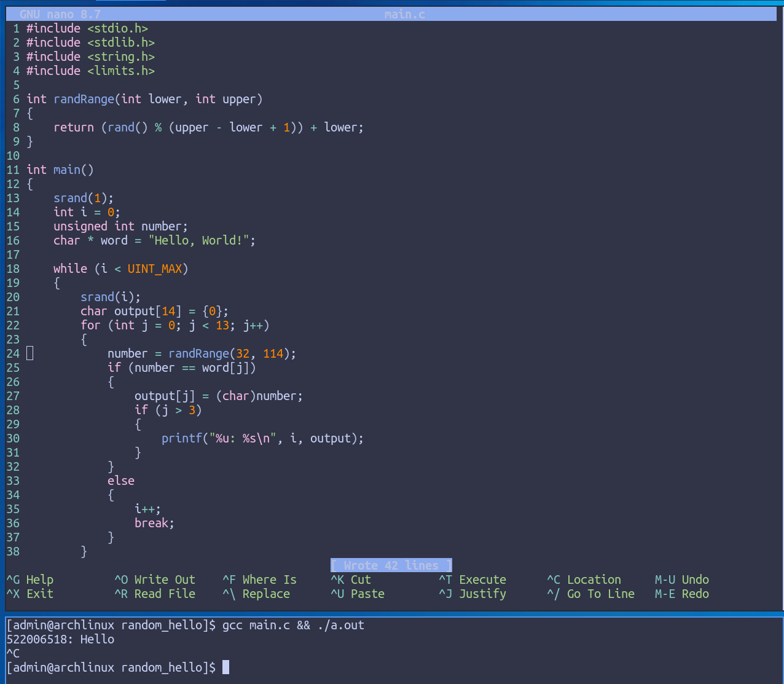The image size is (784, 684).
Task: Click 'i++;' on line 35
Action: coord(148,509)
